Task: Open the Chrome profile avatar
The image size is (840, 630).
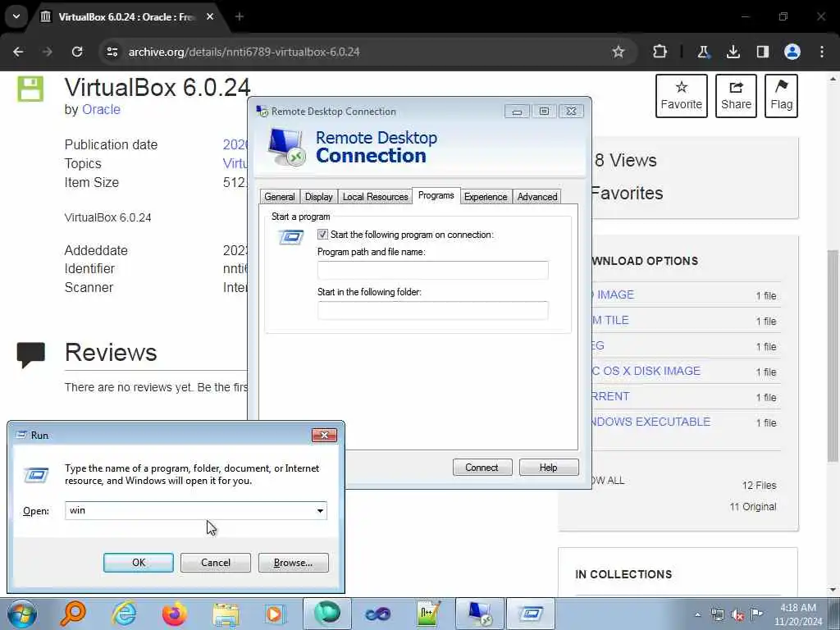Action: pos(792,52)
